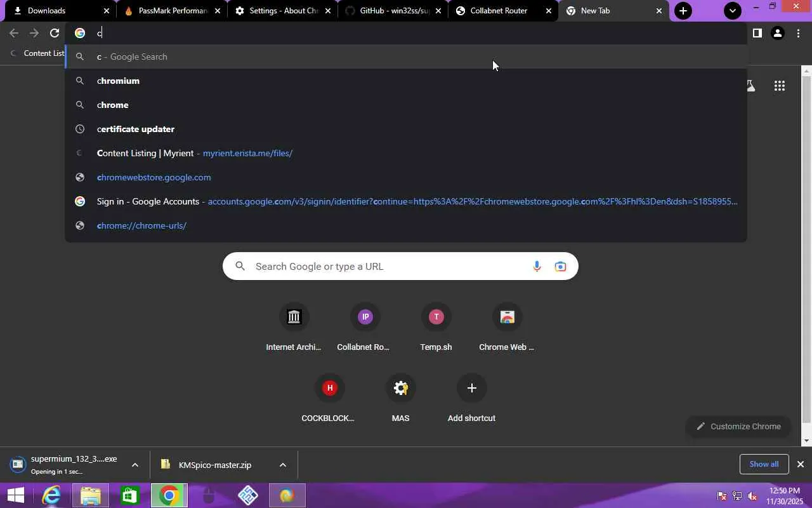The height and width of the screenshot is (508, 812).
Task: Close the Collabnet Router tab
Action: (549, 11)
